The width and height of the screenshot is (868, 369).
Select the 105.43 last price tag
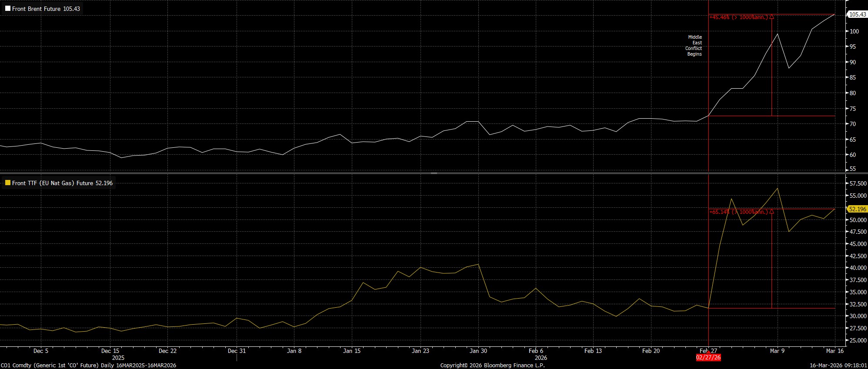(857, 14)
